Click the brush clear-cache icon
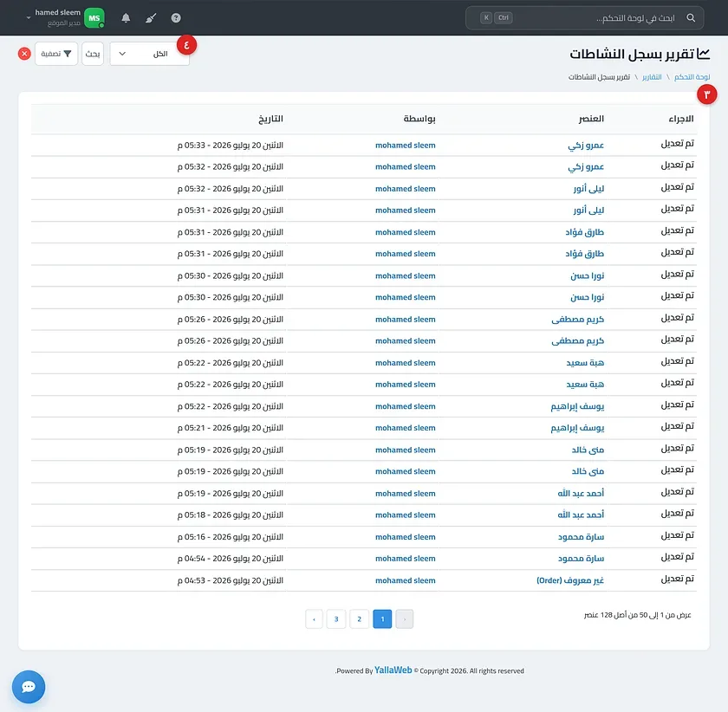This screenshot has height=712, width=728. click(151, 17)
